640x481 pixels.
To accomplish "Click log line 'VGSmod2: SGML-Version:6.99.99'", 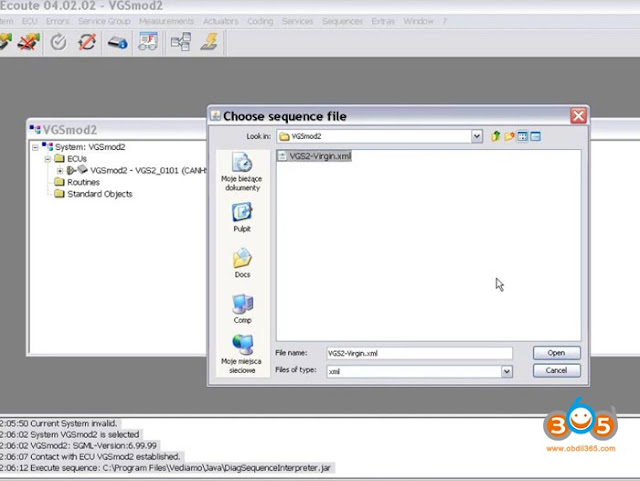I will point(79,445).
